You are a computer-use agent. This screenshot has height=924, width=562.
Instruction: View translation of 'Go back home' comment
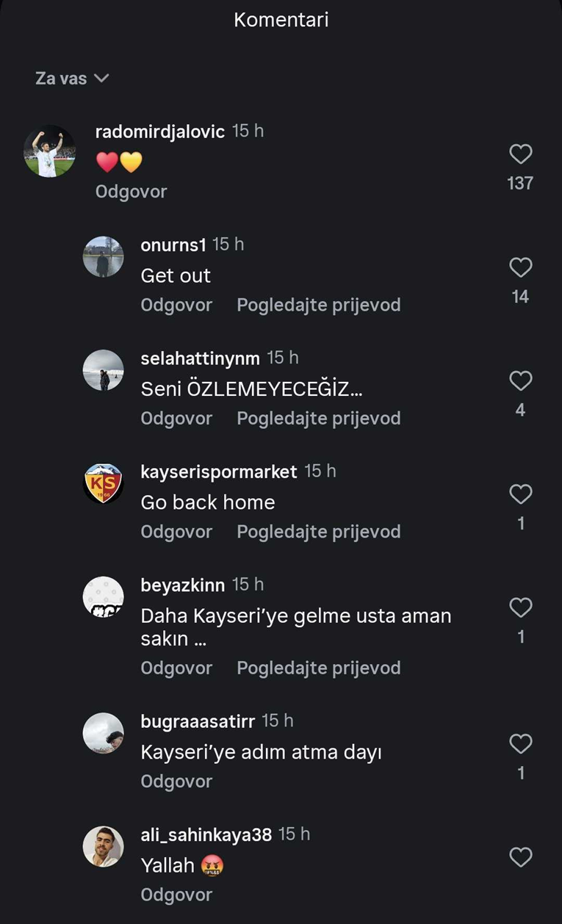pos(318,531)
